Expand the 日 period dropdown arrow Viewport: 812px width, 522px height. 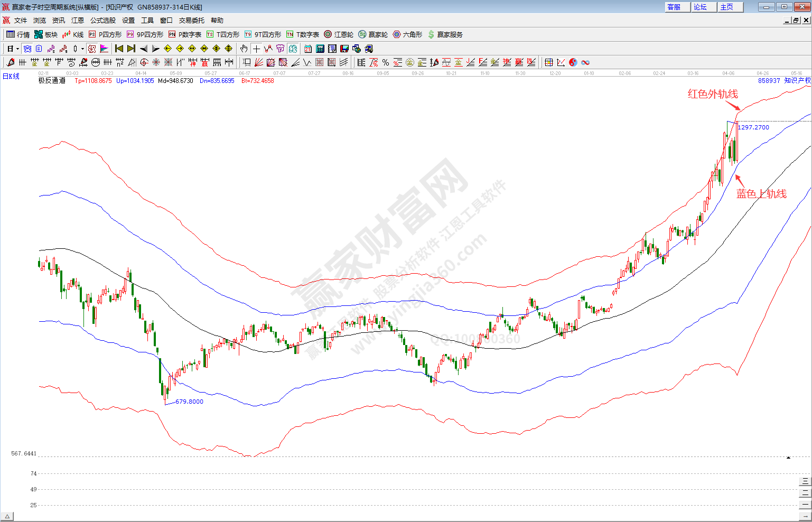pos(17,49)
